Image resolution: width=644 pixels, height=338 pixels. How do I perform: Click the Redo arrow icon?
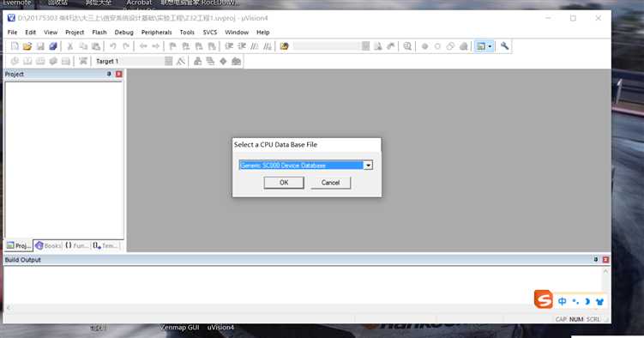[126, 46]
